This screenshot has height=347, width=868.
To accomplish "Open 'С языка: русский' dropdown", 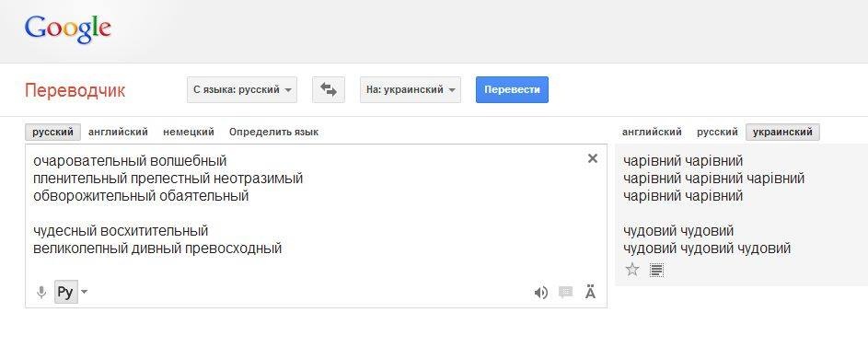I will click(242, 89).
